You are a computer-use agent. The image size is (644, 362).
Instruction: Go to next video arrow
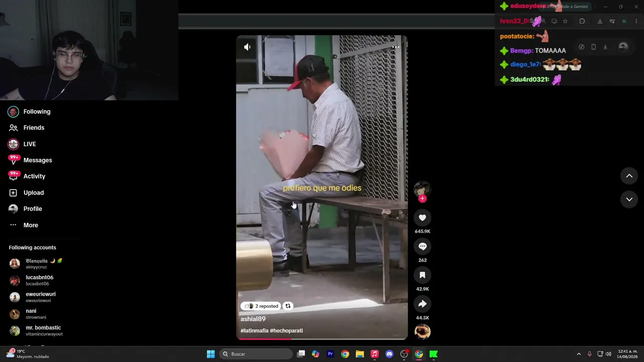click(x=629, y=199)
